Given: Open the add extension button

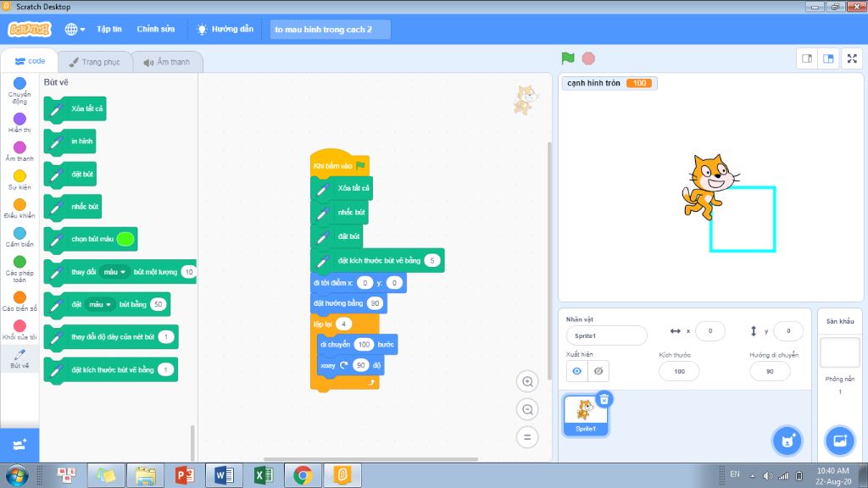Looking at the screenshot, I should (20, 443).
